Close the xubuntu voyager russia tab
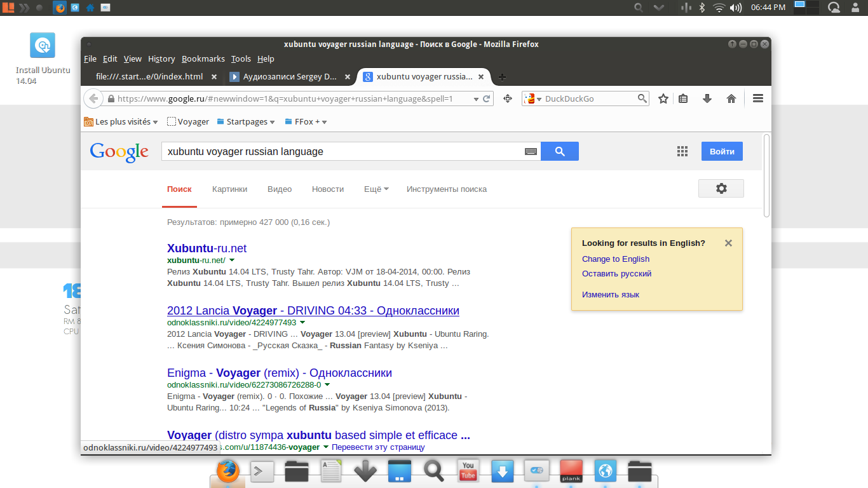This screenshot has height=488, width=868. pos(481,77)
